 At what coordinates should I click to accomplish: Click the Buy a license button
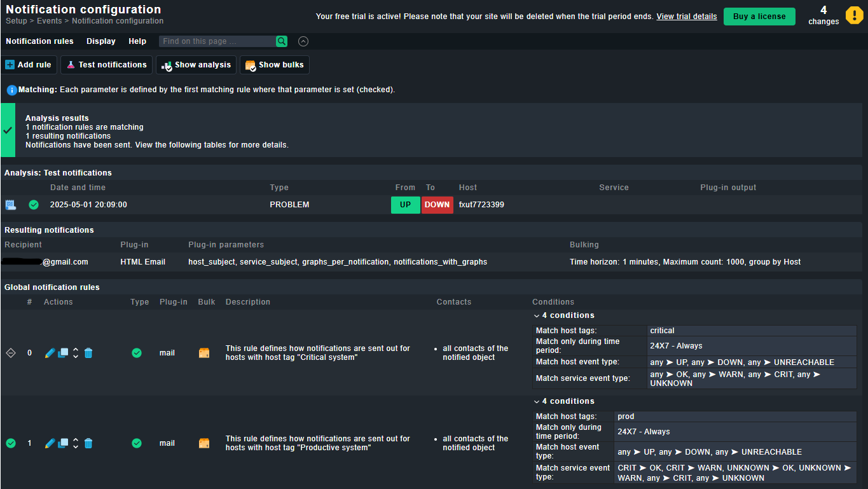click(x=759, y=17)
